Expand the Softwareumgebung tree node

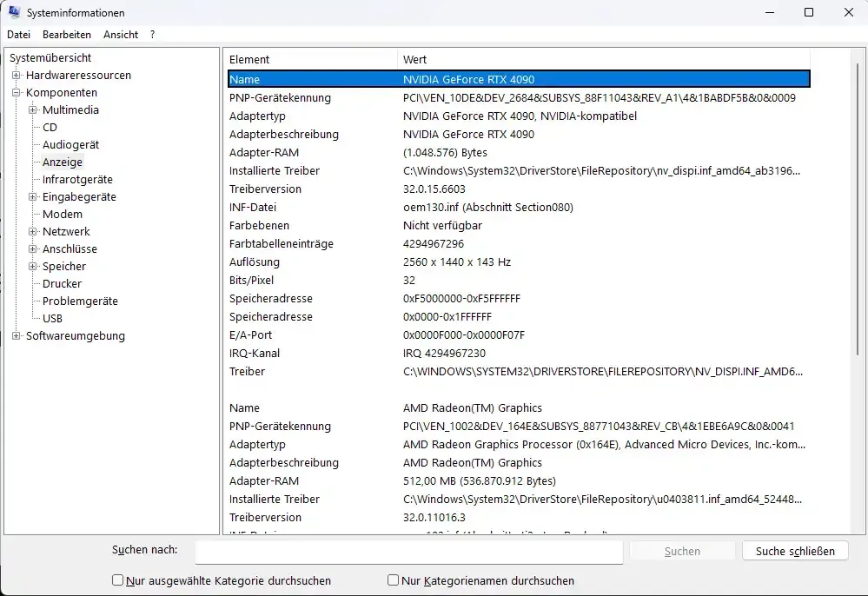coord(16,336)
